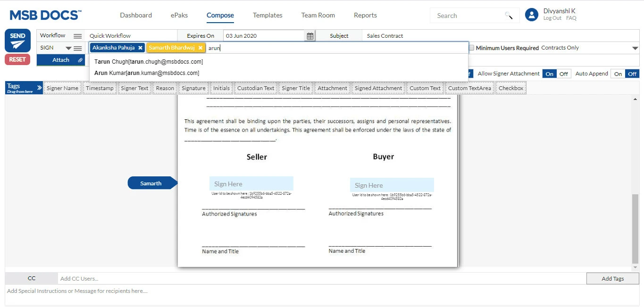The width and height of the screenshot is (644, 307).
Task: Click the Log Out link
Action: pyautogui.click(x=552, y=18)
